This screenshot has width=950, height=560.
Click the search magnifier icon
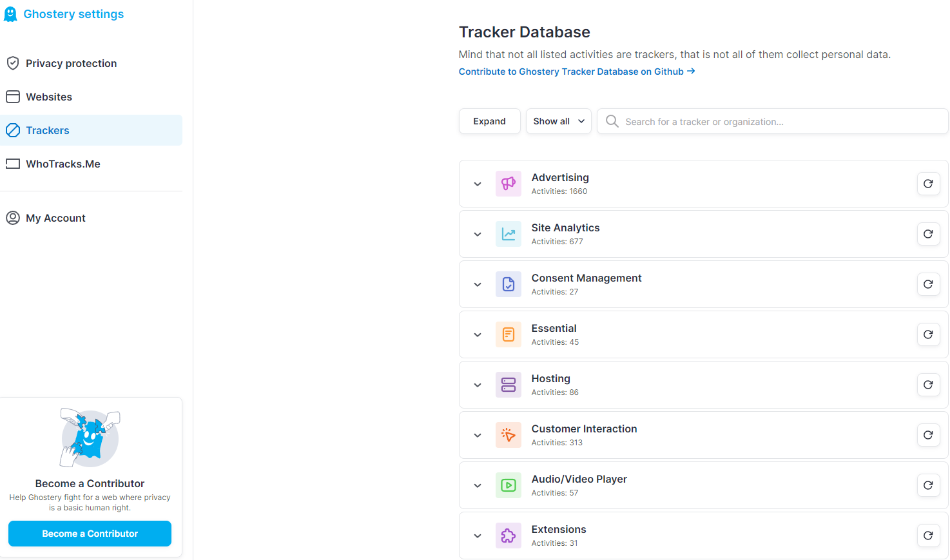point(612,121)
